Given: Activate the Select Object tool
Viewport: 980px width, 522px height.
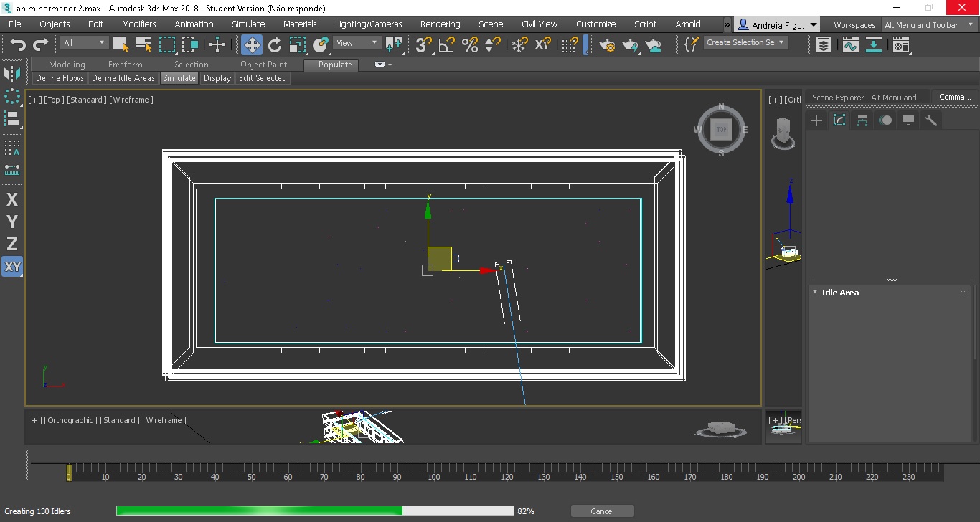Looking at the screenshot, I should 121,44.
